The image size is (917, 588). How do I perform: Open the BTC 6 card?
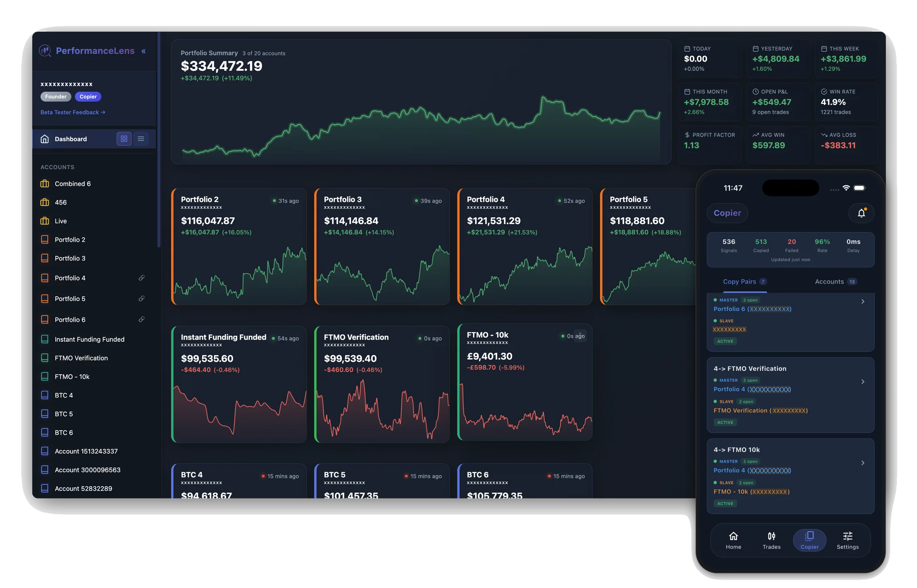pyautogui.click(x=525, y=481)
